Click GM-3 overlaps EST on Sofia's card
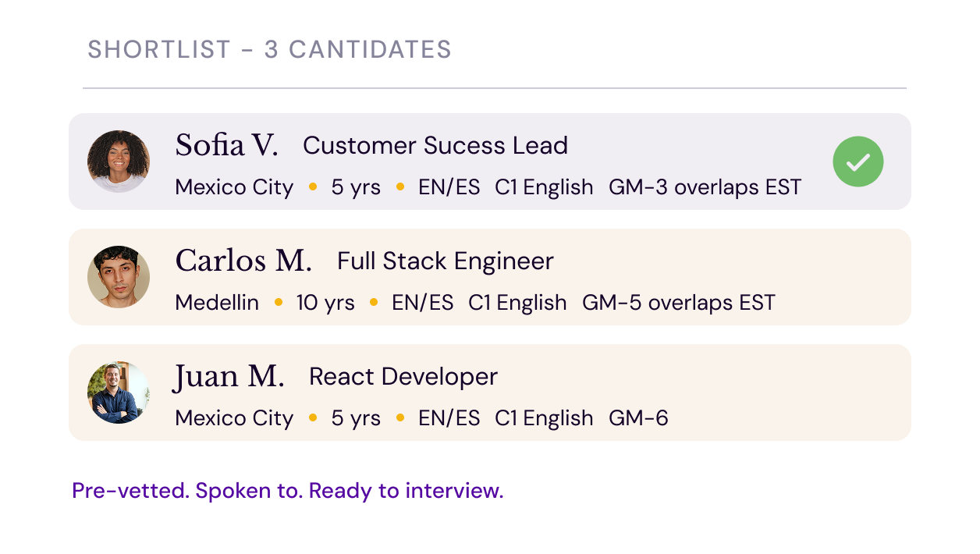Viewport: 980px width, 554px height. coord(705,187)
